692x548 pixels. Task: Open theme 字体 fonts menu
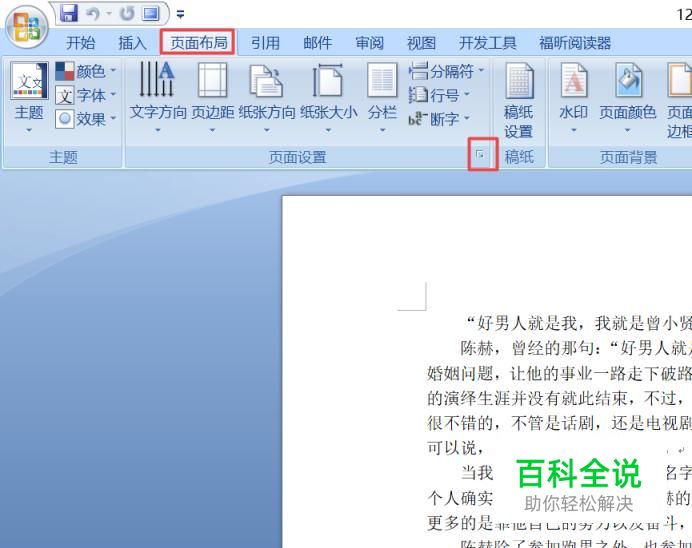86,95
